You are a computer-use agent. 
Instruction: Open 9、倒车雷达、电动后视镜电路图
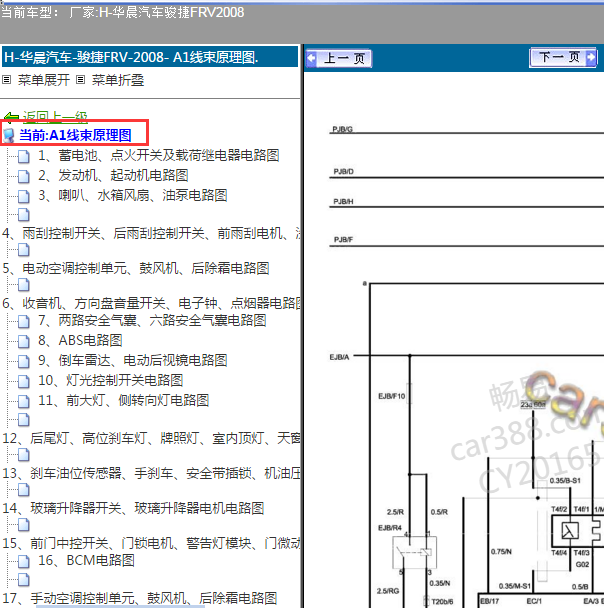coord(133,360)
